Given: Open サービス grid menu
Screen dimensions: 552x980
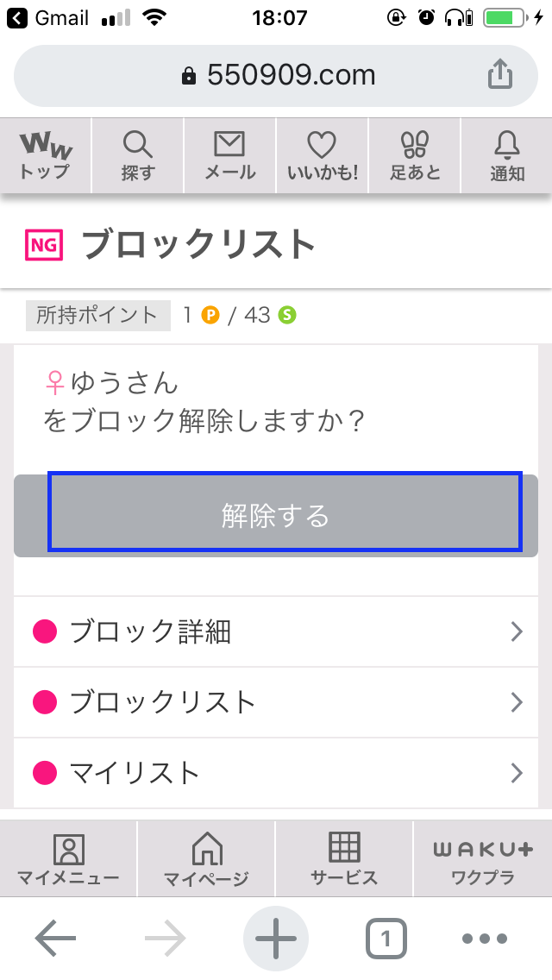Looking at the screenshot, I should [344, 858].
